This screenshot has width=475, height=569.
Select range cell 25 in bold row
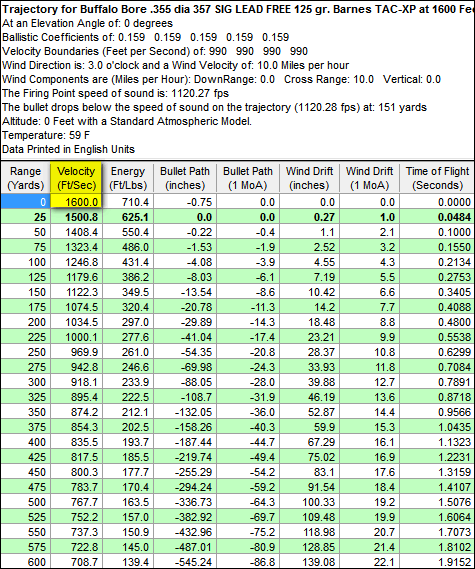coord(25,217)
